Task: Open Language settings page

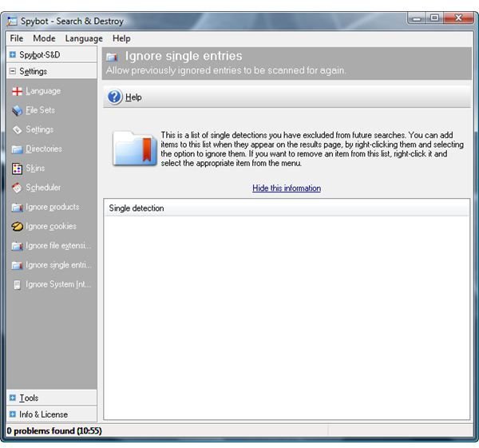Action: [x=43, y=91]
